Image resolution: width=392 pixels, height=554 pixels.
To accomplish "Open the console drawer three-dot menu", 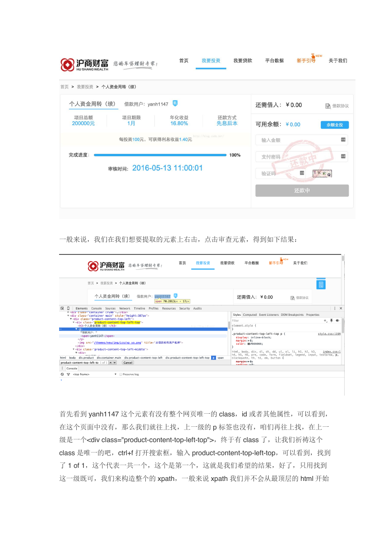I will (62, 368).
